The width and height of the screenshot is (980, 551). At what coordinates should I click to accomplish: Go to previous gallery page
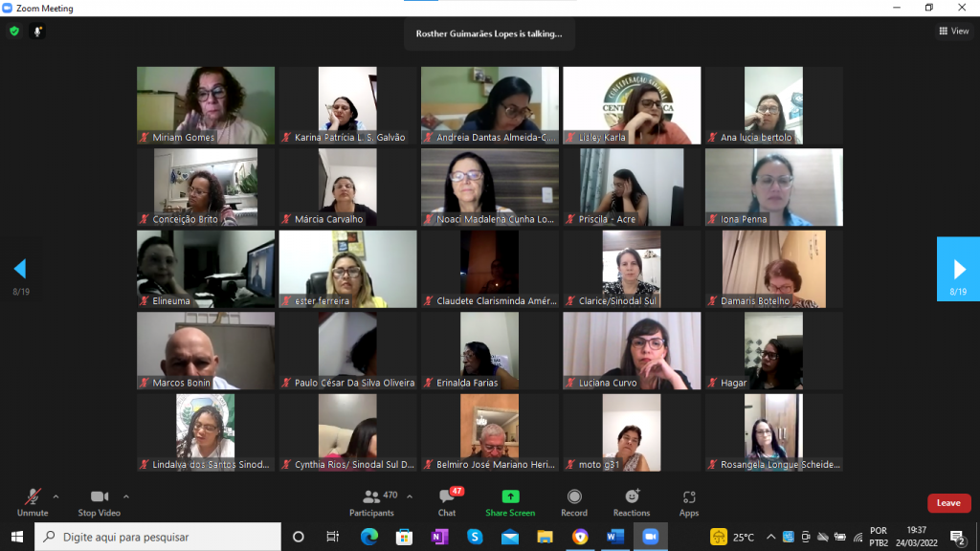[20, 269]
